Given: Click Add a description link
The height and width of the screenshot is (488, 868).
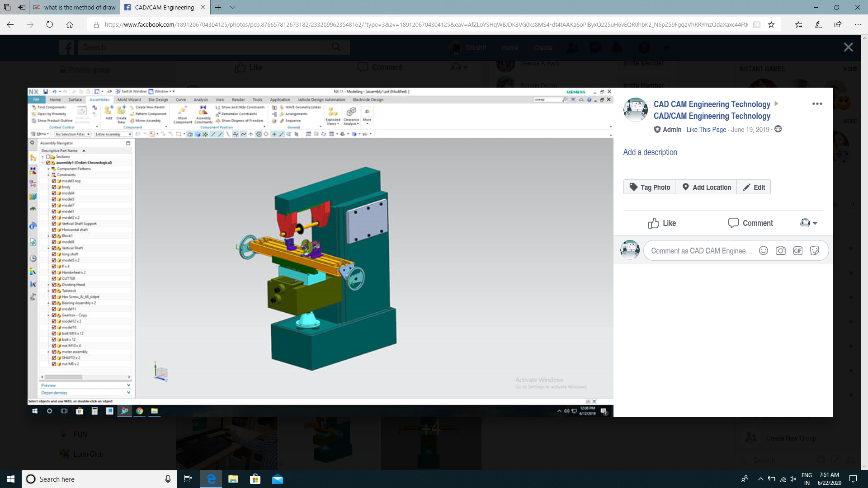Looking at the screenshot, I should point(650,152).
